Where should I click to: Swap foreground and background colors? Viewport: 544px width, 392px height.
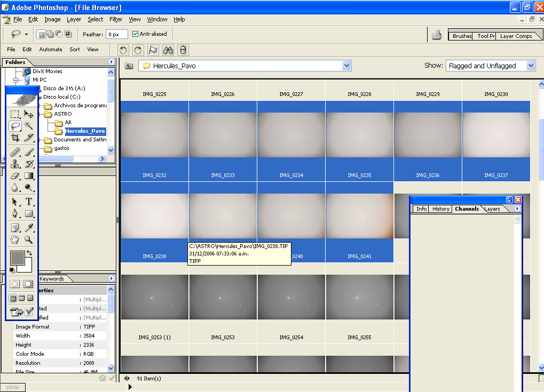29,253
